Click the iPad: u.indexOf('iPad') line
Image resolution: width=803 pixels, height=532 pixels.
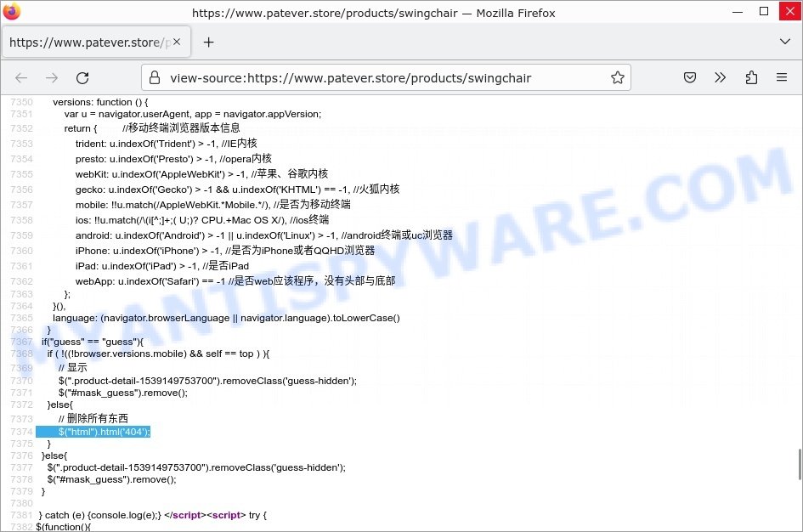(x=161, y=266)
